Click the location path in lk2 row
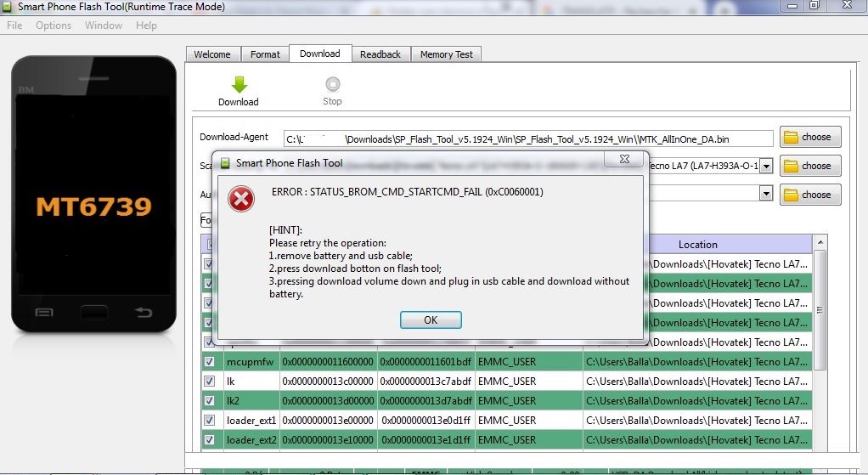Viewport: 868px width, 475px height. pos(696,400)
